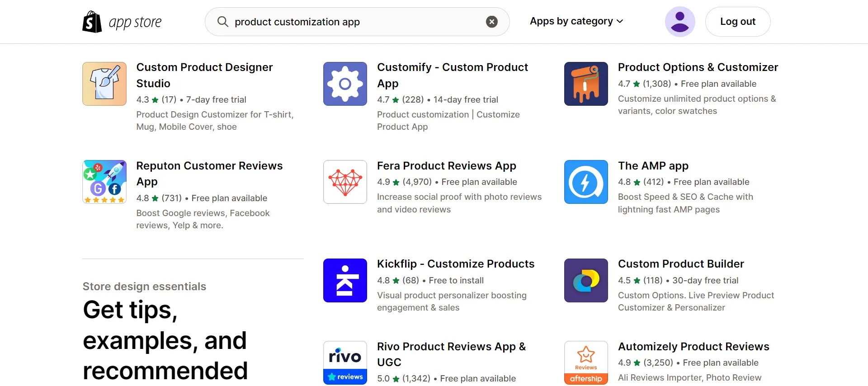Image resolution: width=868 pixels, height=386 pixels.
Task: Click into the product customization search field
Action: coord(353,22)
